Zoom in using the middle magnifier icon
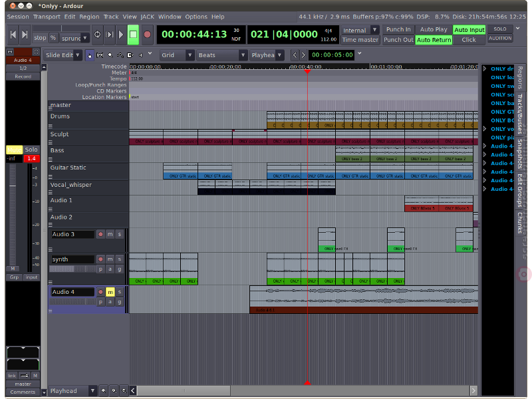 coord(114,391)
